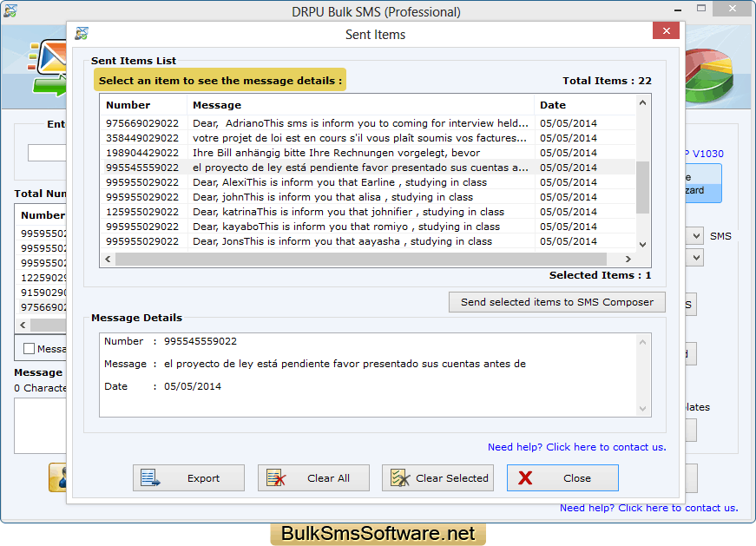The image size is (756, 546).
Task: Click the 'Selected Items : 1' label
Action: click(x=601, y=275)
